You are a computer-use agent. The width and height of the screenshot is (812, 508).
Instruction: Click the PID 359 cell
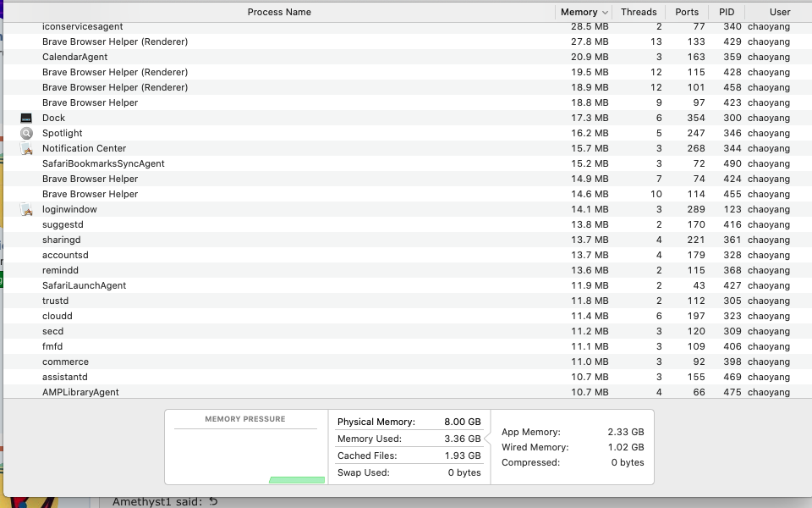pyautogui.click(x=732, y=57)
